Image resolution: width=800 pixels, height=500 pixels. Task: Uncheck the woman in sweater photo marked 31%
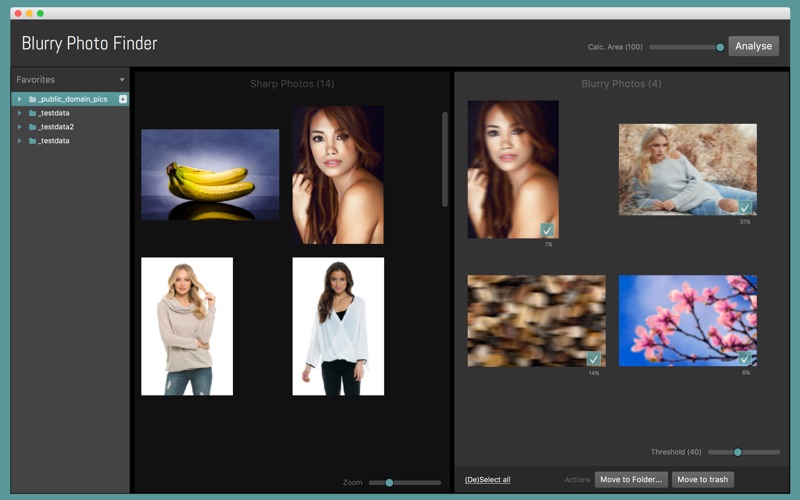(x=745, y=207)
